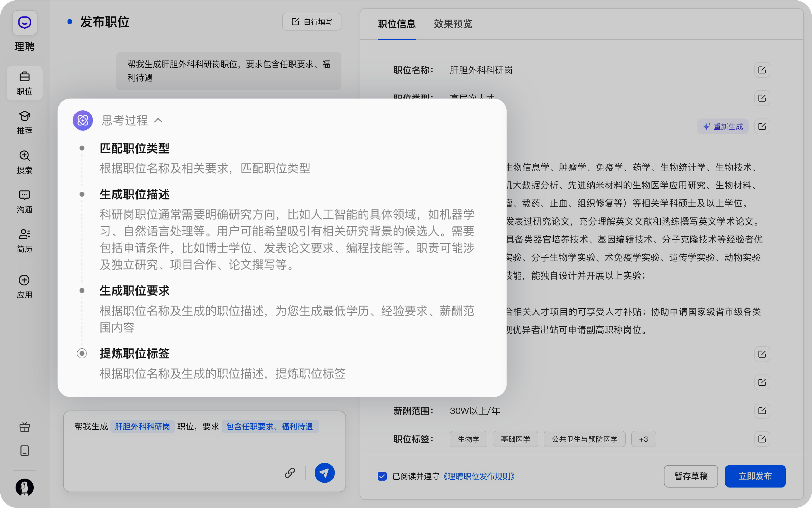This screenshot has width=812, height=508.
Task: Open the 应用 apps section
Action: (24, 287)
